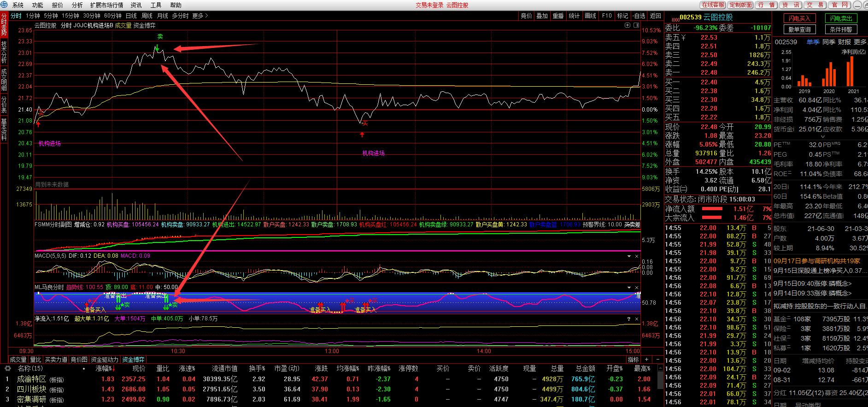
Task: Open ML马良分时 panel dropdown arrow
Action: pyautogui.click(x=629, y=288)
